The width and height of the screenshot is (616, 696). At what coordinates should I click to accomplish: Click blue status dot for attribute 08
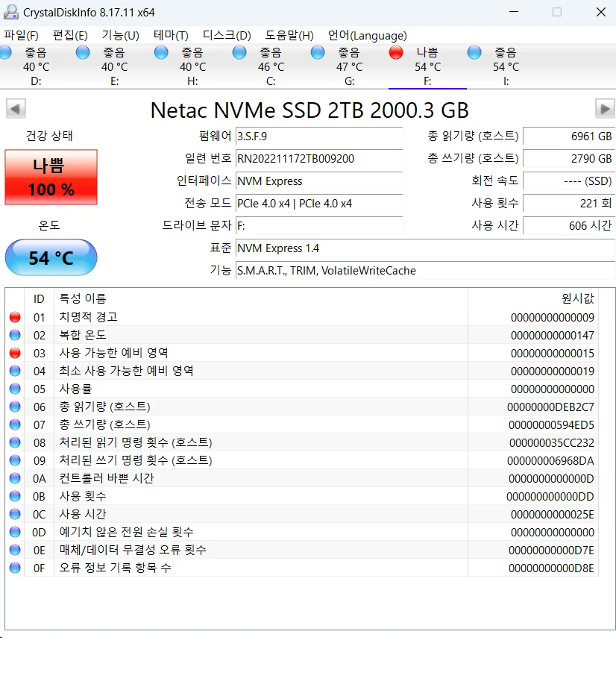coord(15,442)
